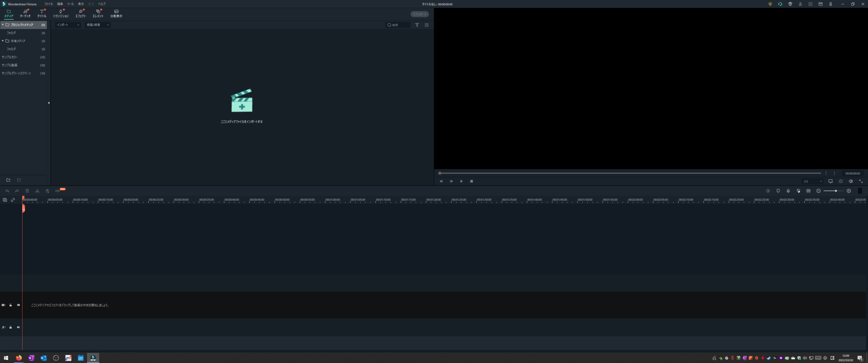Click the grid view icon

pos(426,25)
